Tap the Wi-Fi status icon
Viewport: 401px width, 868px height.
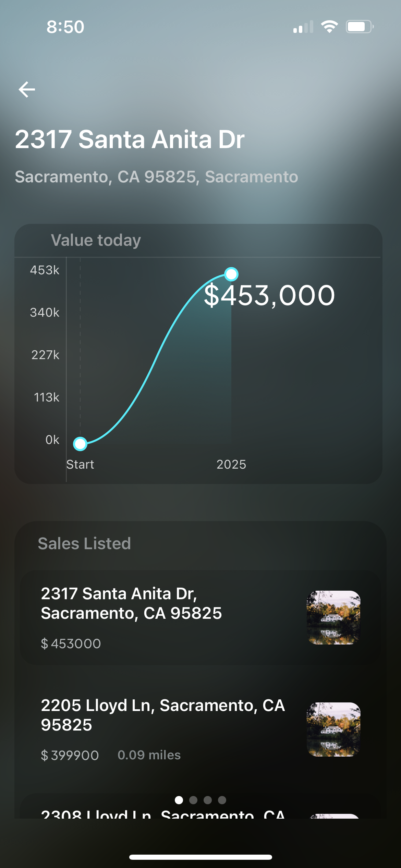pyautogui.click(x=329, y=26)
